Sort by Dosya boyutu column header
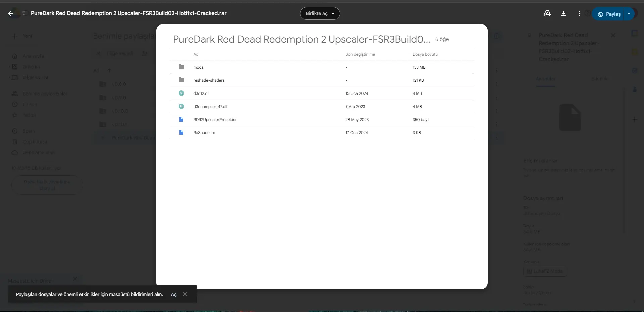Viewport: 644px width, 312px height. coord(425,54)
